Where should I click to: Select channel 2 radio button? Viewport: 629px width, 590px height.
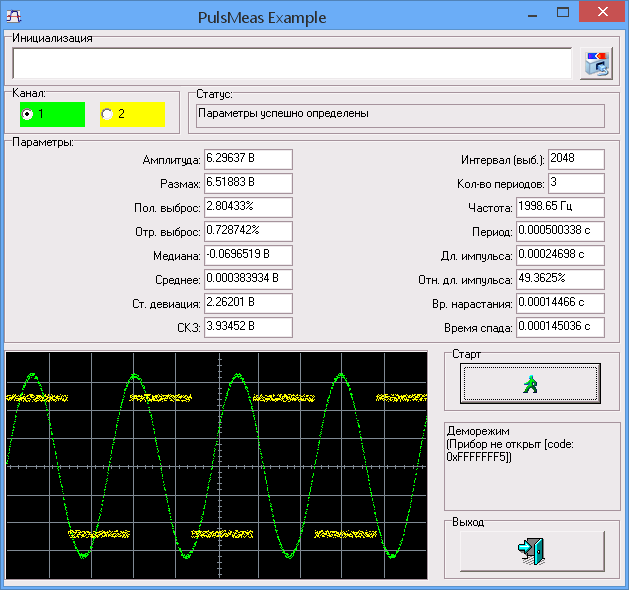click(107, 114)
